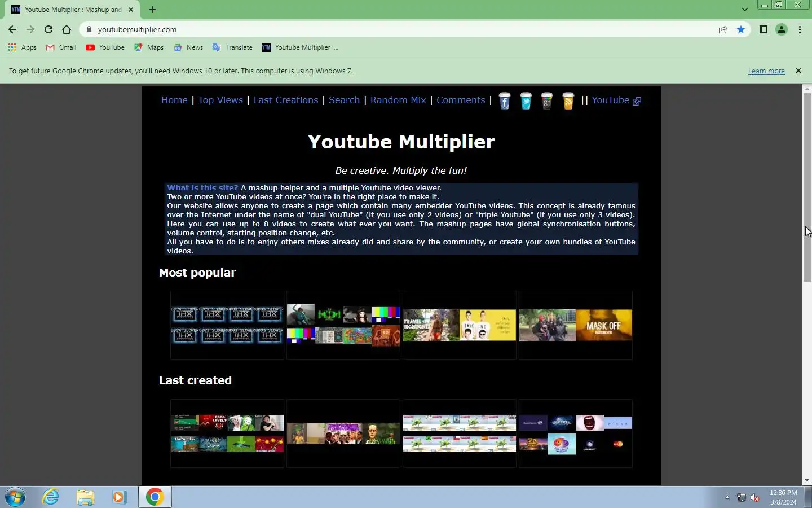Click the page vertical scrollbar thumb
This screenshot has width=812, height=508.
[x=807, y=187]
